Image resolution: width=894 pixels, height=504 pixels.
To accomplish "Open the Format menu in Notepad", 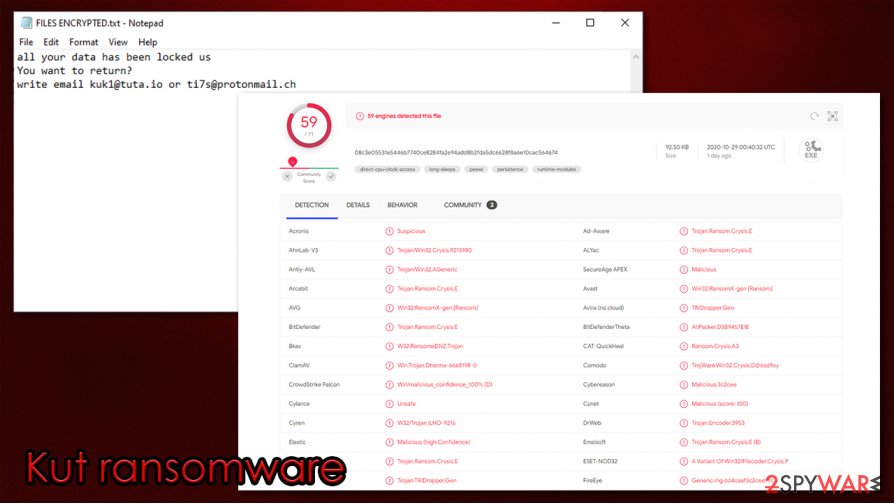I will coord(83,42).
